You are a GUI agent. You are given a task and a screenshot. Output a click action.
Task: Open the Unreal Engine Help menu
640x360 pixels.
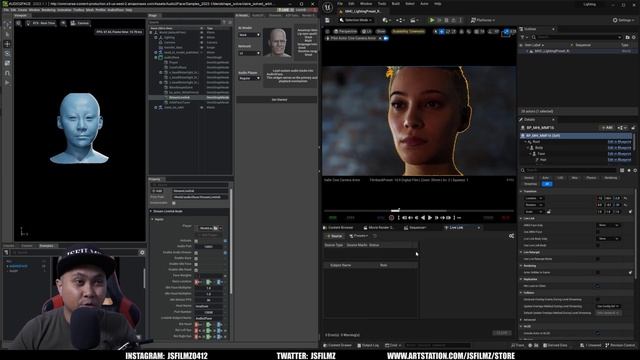[x=438, y=4]
